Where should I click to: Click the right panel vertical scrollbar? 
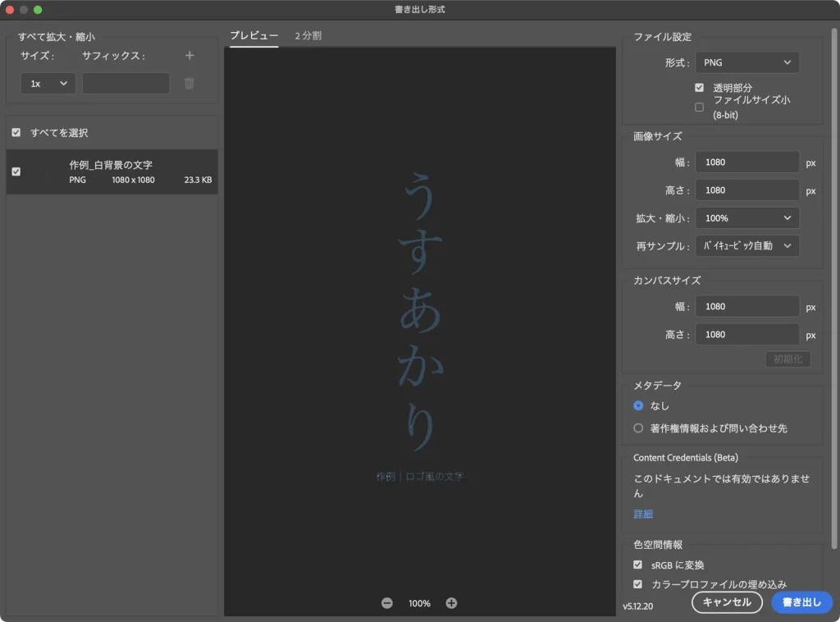[x=833, y=290]
